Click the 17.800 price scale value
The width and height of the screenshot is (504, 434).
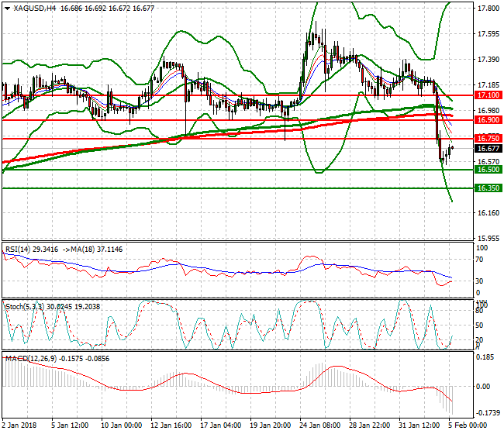tap(488, 9)
